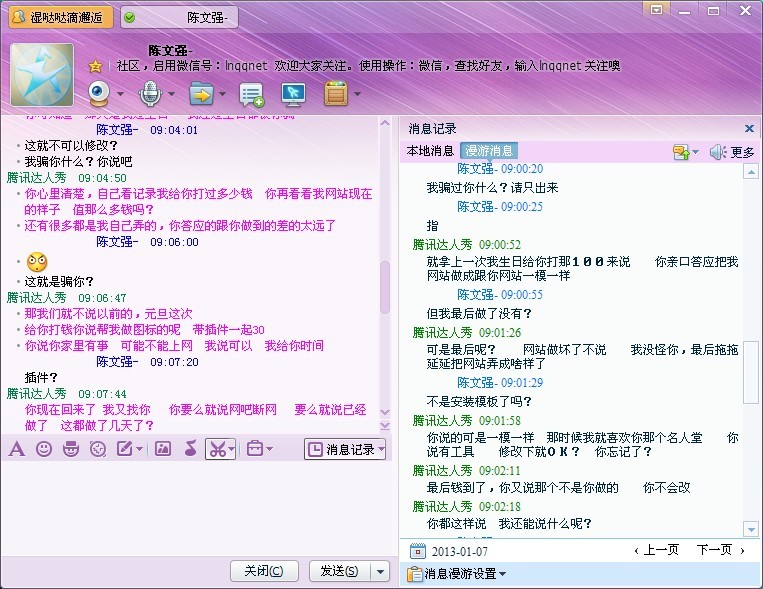This screenshot has width=763, height=589.
Task: Click the 关闭(C) button
Action: (x=264, y=571)
